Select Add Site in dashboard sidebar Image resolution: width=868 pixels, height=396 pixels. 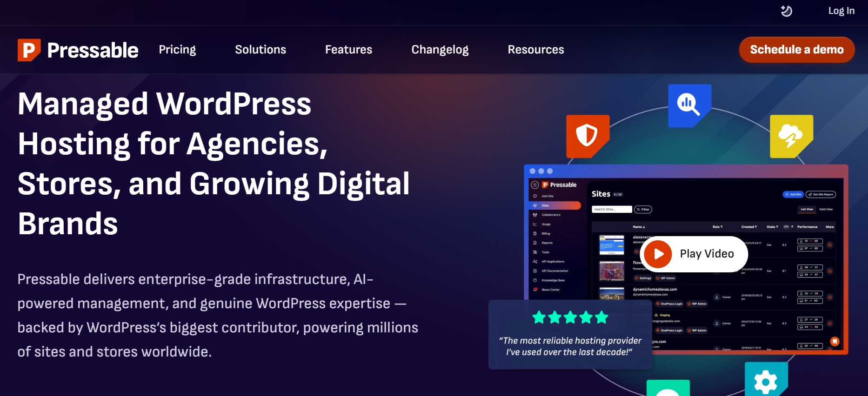(x=547, y=196)
